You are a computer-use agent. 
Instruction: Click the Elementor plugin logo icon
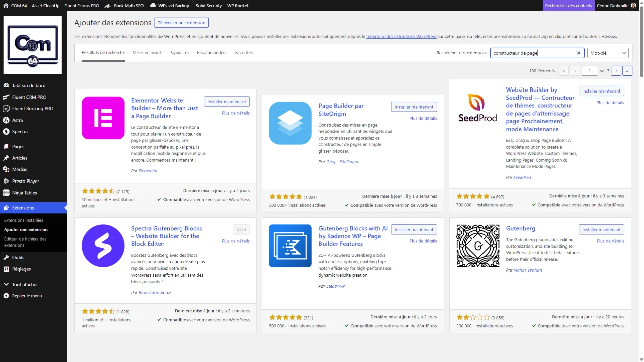point(103,118)
